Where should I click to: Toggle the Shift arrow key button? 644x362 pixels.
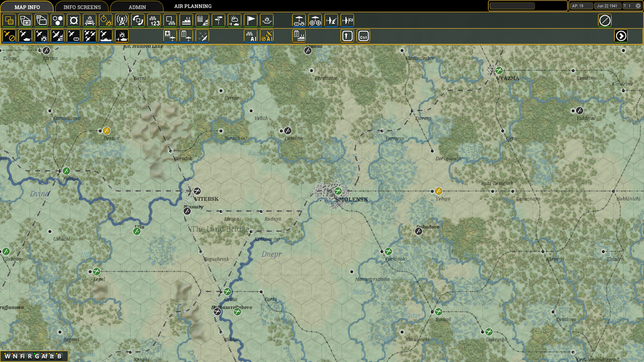347,36
